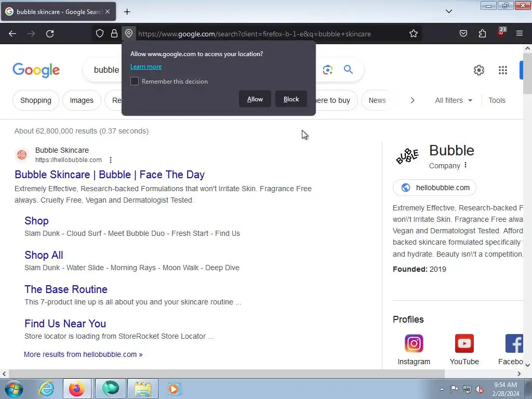This screenshot has height=399, width=532.
Task: Close the bubble skincare tab
Action: point(108,11)
